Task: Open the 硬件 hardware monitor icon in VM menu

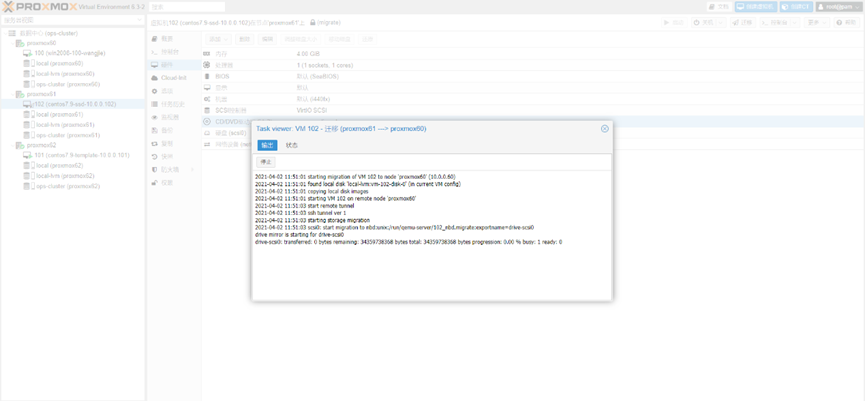Action: coord(154,65)
